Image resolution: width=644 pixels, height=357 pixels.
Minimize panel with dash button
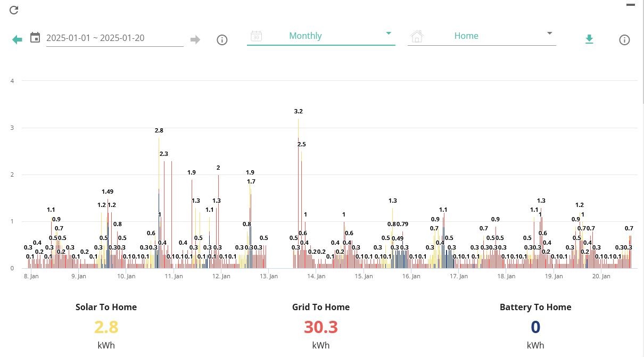click(631, 5)
